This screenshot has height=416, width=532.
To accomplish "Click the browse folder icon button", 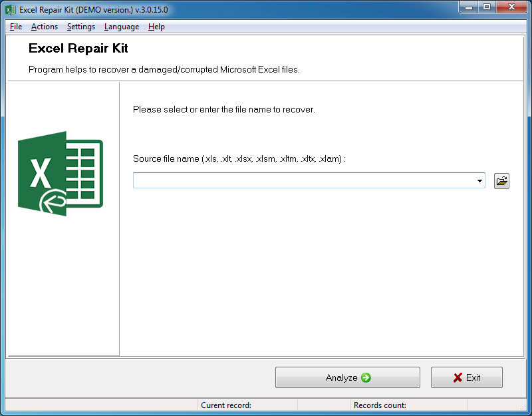I will [x=501, y=180].
